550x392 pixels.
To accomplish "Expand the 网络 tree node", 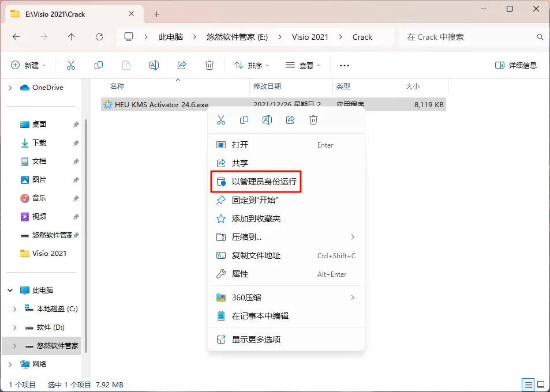I will [10, 364].
